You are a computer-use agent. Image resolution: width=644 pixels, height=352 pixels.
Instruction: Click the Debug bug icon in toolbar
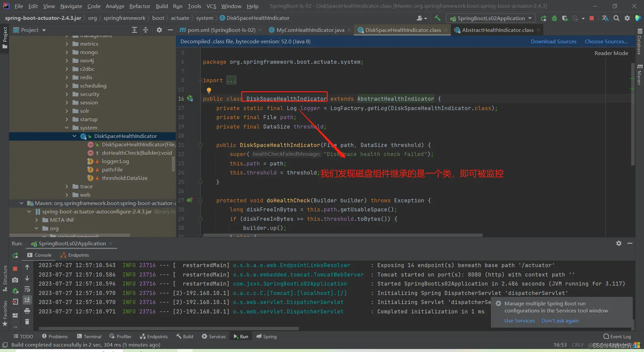pos(554,18)
